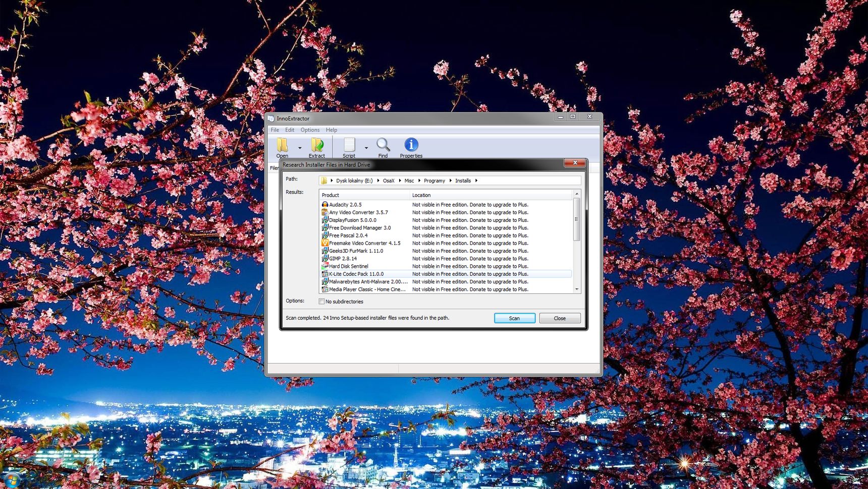Image resolution: width=868 pixels, height=489 pixels.
Task: Sort by the Location column header
Action: tap(491, 195)
